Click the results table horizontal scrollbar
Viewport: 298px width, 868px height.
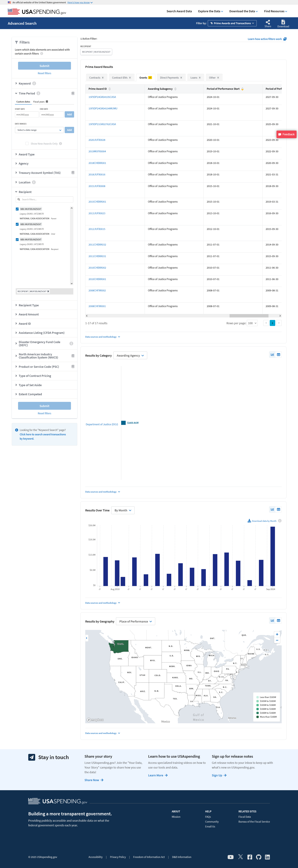click(x=249, y=316)
